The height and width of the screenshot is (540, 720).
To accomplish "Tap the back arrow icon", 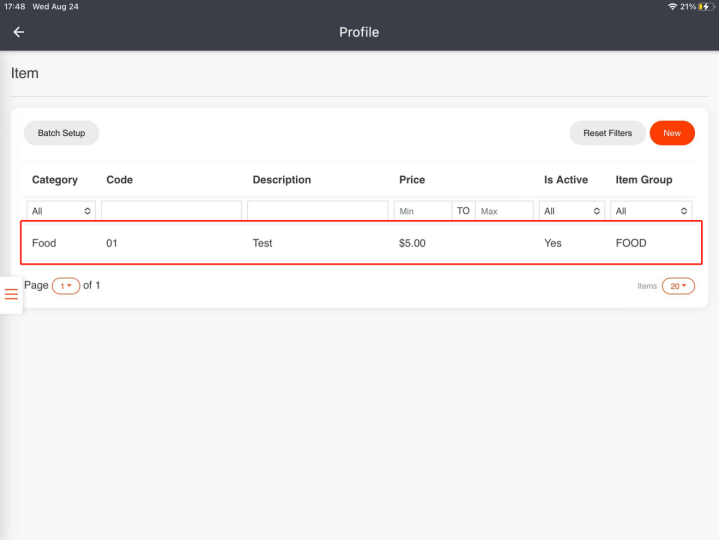I will coord(18,32).
